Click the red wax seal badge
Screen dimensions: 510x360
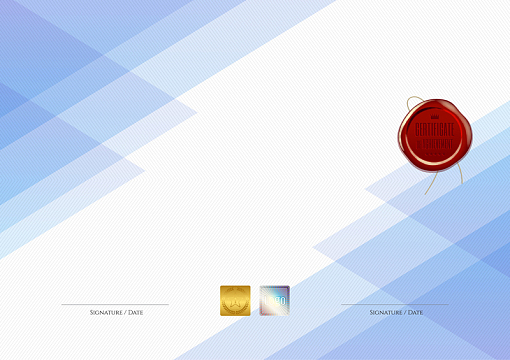(x=435, y=135)
